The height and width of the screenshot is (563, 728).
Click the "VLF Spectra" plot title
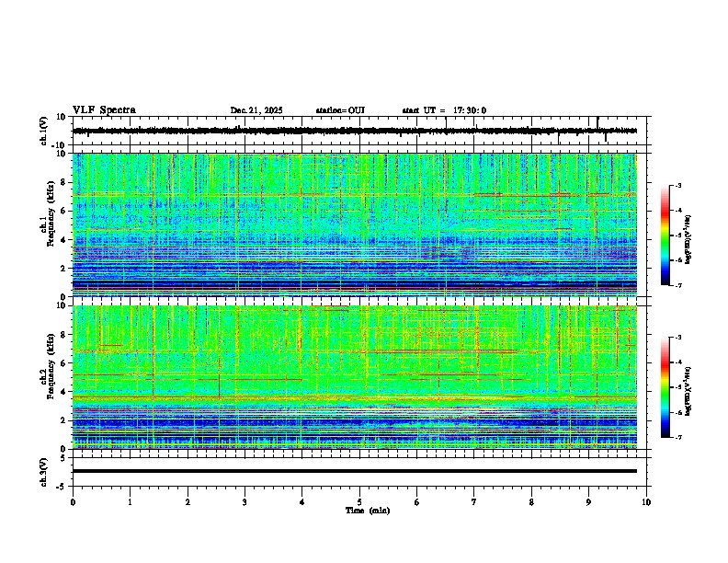(104, 110)
